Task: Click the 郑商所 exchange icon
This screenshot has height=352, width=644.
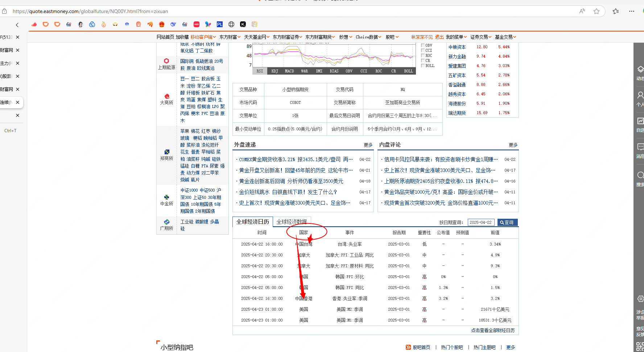Action: pyautogui.click(x=167, y=152)
